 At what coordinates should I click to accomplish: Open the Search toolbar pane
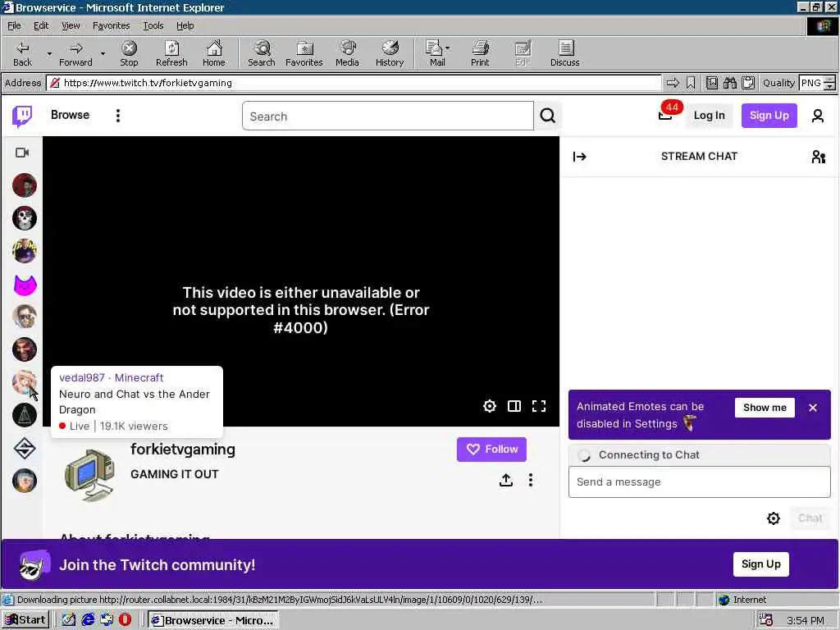(x=262, y=53)
